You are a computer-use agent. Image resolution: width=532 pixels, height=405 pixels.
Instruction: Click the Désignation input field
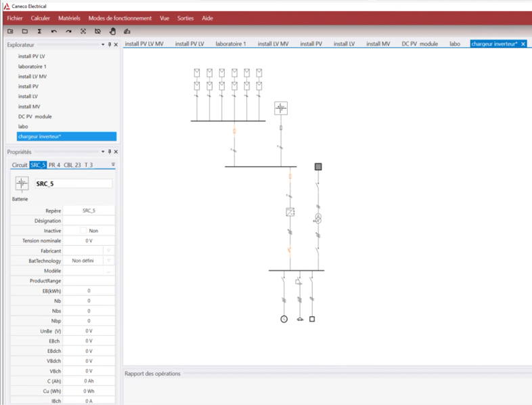click(x=89, y=221)
